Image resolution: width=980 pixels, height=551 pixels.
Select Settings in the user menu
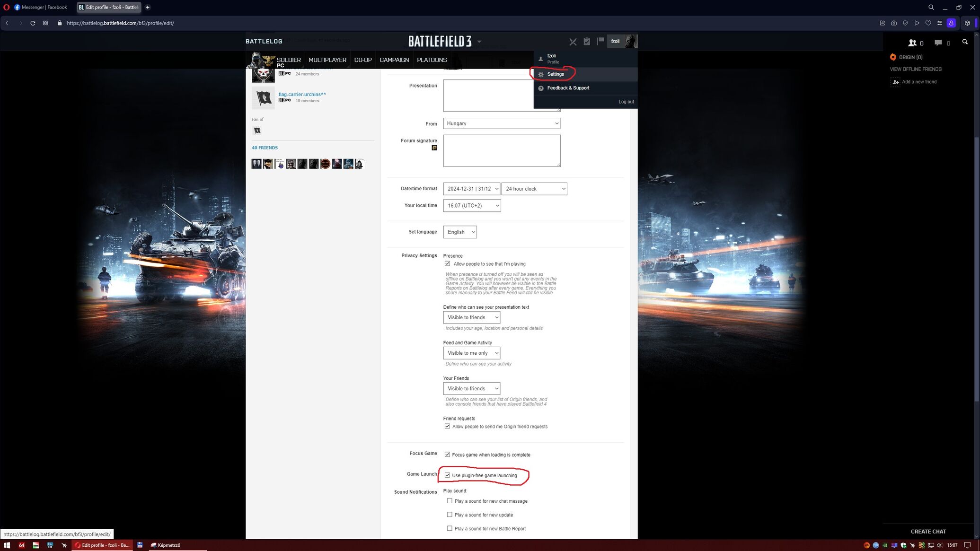[585, 74]
